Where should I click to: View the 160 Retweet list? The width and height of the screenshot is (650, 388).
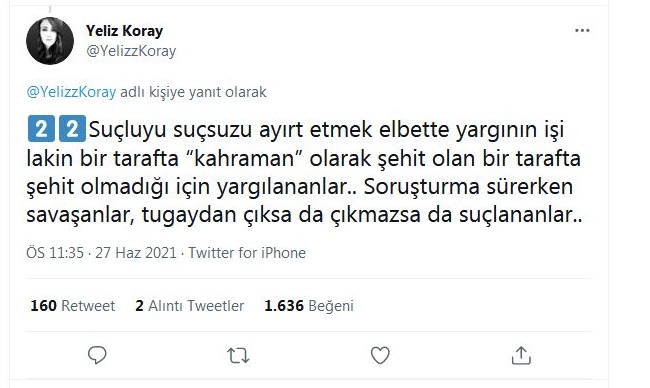click(73, 306)
